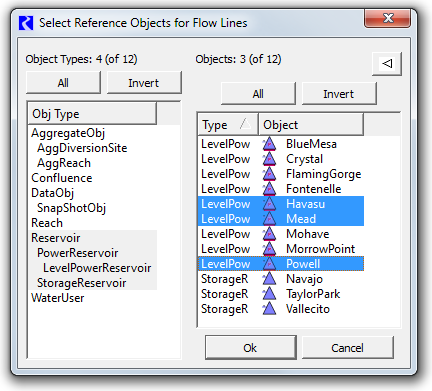Viewport: 432px width, 391px height.
Task: Click the BlueMesa reservoir icon
Action: click(269, 144)
